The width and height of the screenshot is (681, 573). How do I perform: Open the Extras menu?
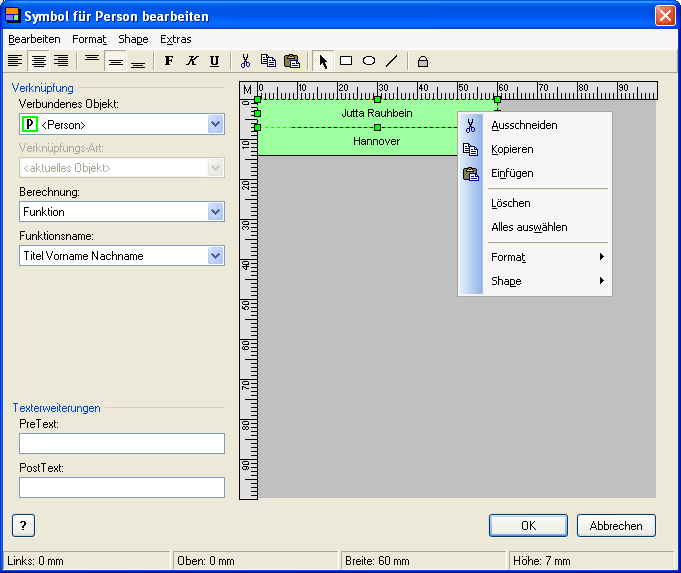(x=175, y=39)
